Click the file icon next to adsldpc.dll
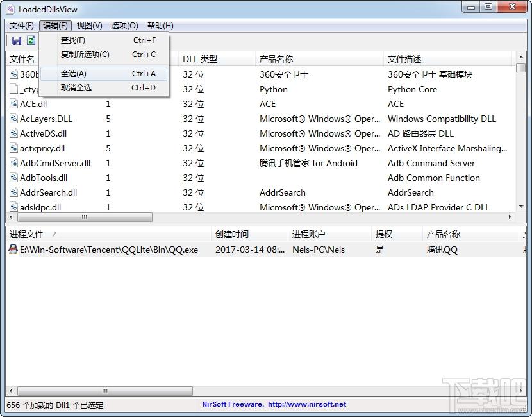Viewport: 532px width, 417px height. (x=13, y=207)
